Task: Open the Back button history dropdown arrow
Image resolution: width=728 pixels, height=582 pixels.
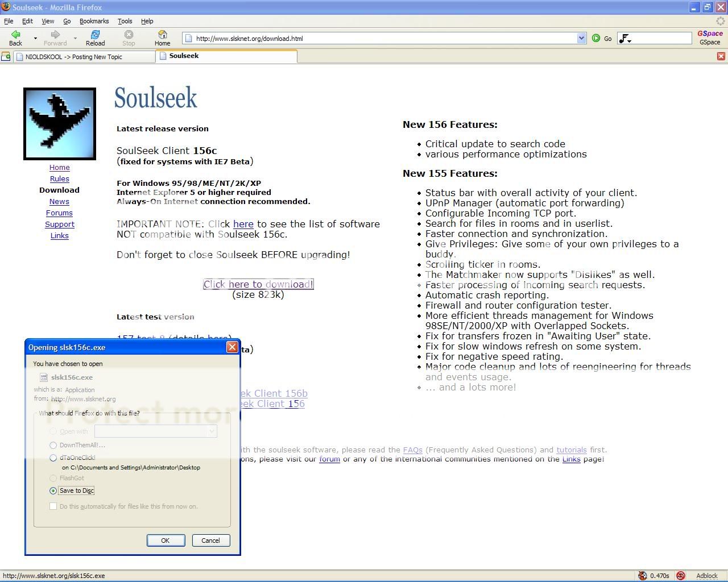Action: tap(35, 39)
